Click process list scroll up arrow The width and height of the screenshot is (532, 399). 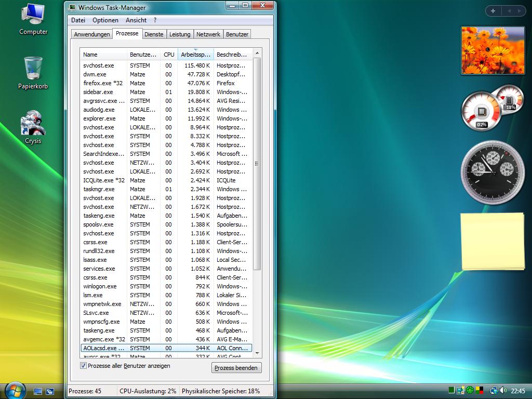257,54
